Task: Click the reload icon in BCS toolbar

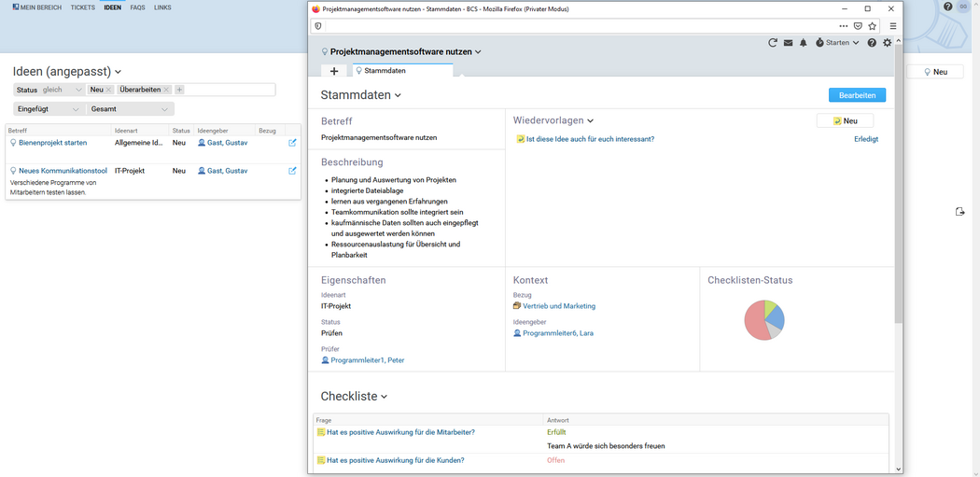Action: click(773, 43)
